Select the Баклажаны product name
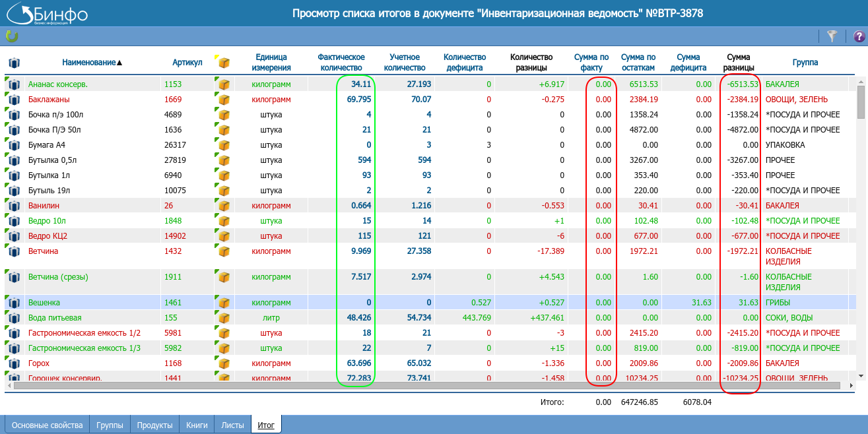Screen dimensions: 868x434 coord(49,100)
